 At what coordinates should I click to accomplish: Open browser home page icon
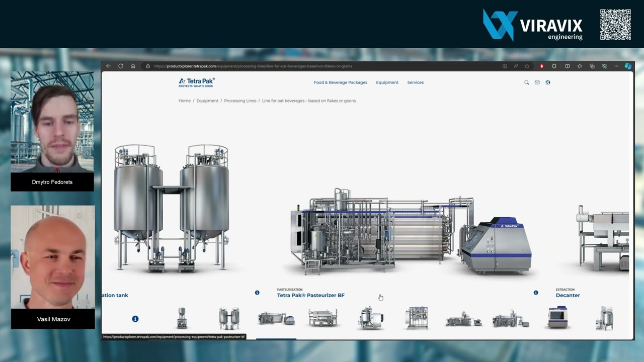[133, 66]
